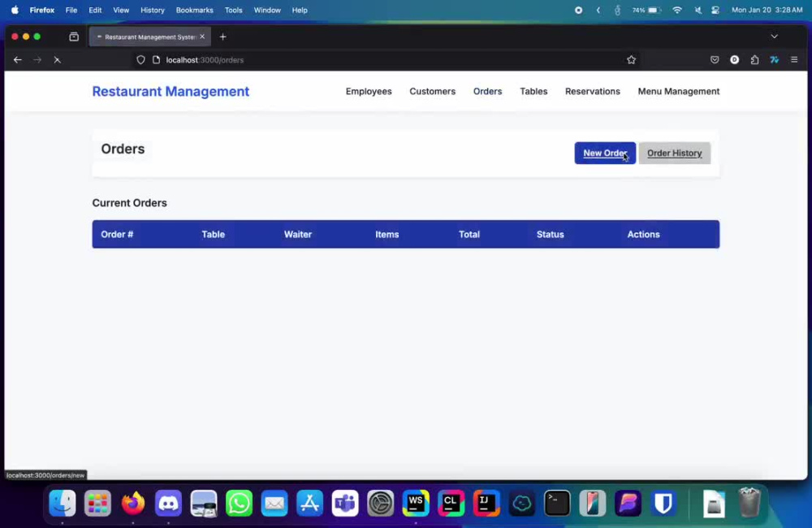812x528 pixels.
Task: Open the Customers nav link
Action: tap(433, 91)
